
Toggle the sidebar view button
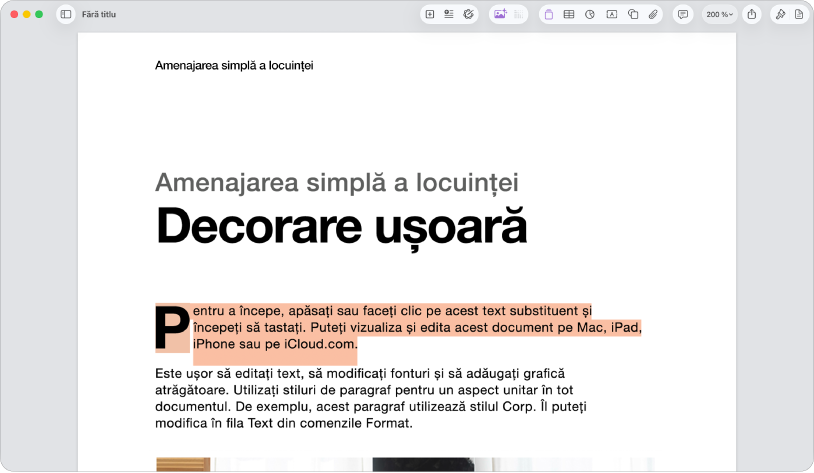[x=66, y=15]
